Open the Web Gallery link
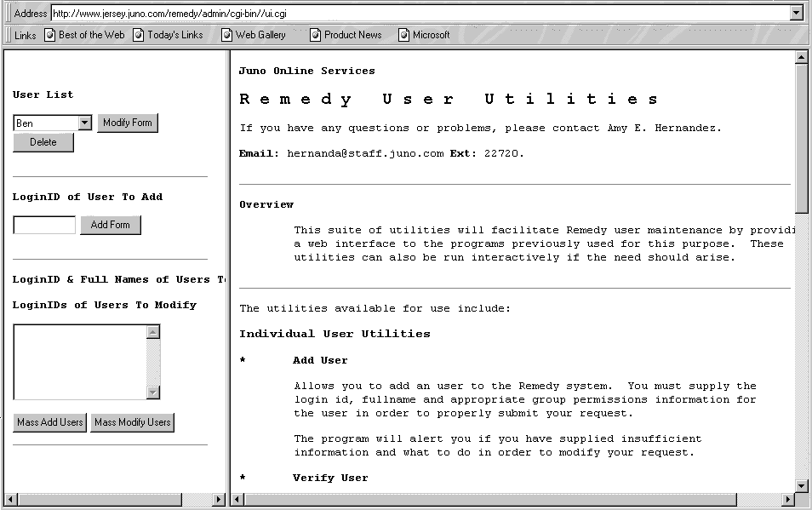812x510 pixels. click(260, 35)
